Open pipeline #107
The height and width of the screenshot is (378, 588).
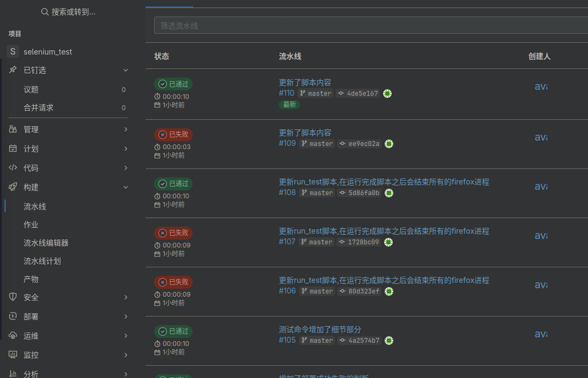pyautogui.click(x=287, y=242)
